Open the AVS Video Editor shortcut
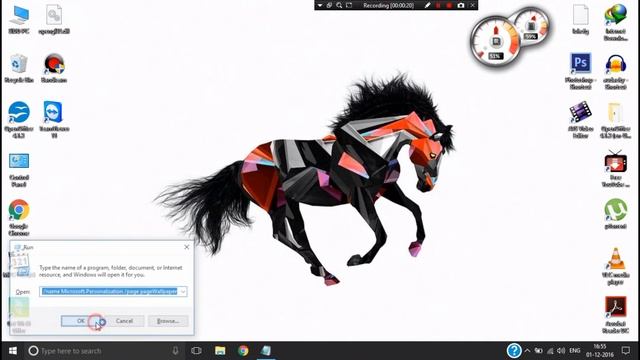Image resolution: width=640 pixels, height=360 pixels. (580, 120)
